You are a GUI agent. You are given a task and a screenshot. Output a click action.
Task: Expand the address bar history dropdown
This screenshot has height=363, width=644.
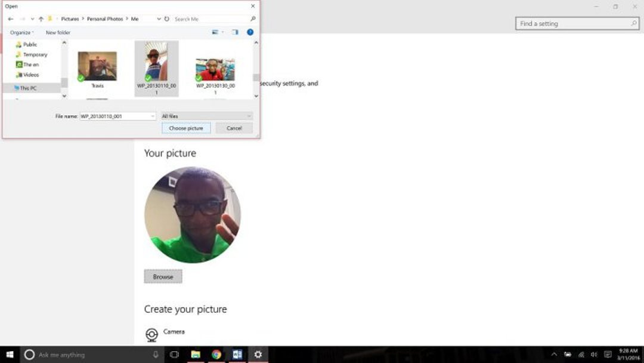pyautogui.click(x=159, y=19)
